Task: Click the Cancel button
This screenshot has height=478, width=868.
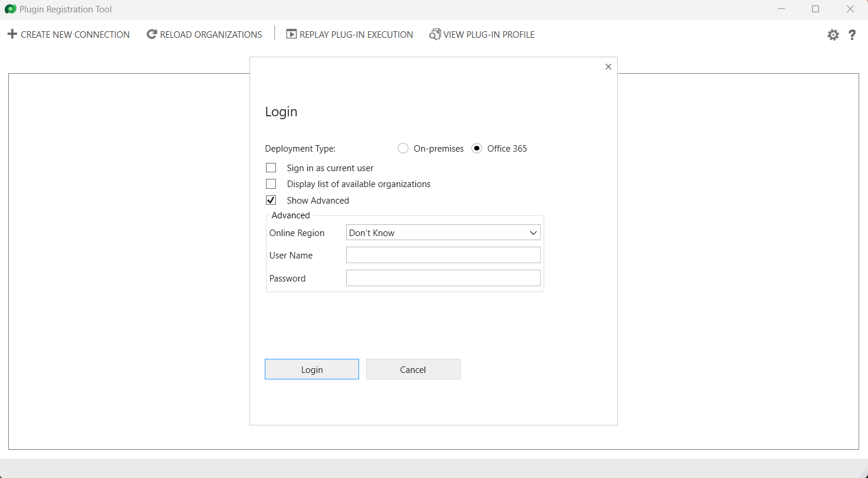Action: pos(413,369)
